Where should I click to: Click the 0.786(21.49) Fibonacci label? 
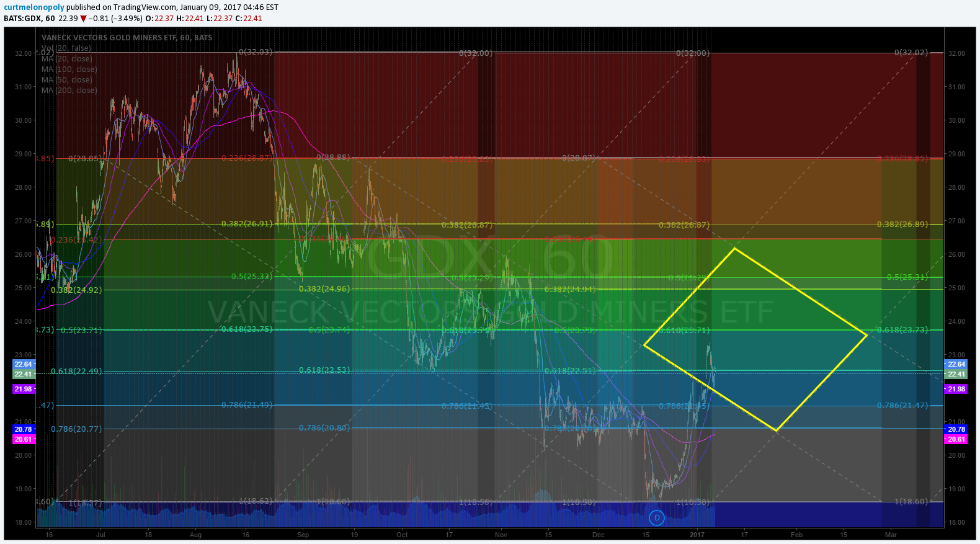247,404
